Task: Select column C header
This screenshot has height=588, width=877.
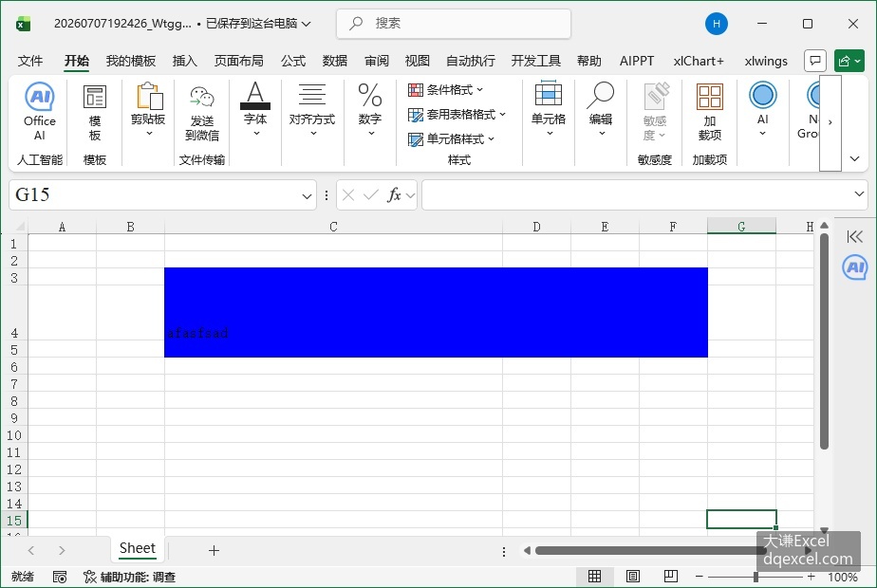Action: click(333, 227)
